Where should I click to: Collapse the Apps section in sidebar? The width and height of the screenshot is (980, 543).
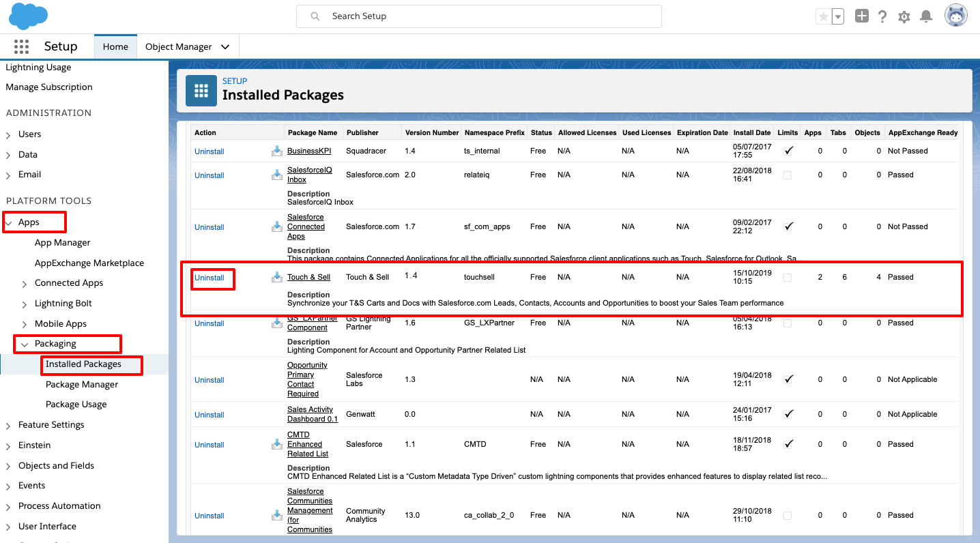[8, 223]
